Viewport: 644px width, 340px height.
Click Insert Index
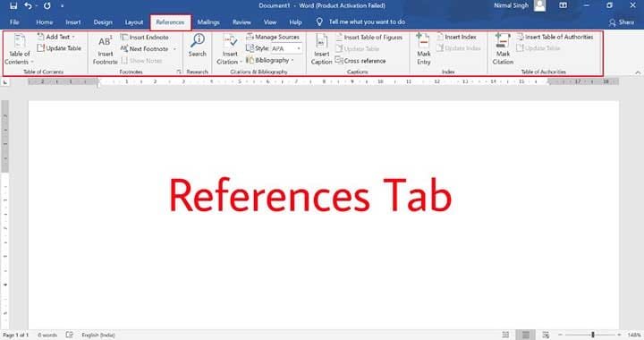pyautogui.click(x=457, y=37)
